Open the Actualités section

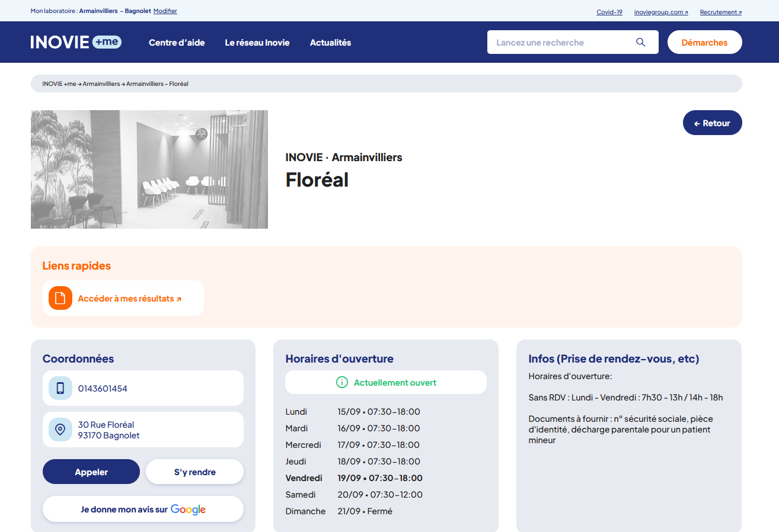pyautogui.click(x=330, y=42)
